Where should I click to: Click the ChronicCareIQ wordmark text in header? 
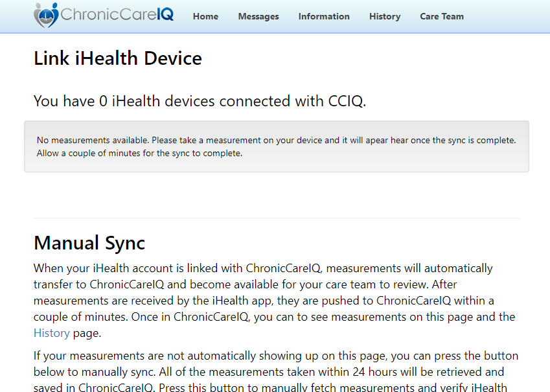pyautogui.click(x=117, y=14)
